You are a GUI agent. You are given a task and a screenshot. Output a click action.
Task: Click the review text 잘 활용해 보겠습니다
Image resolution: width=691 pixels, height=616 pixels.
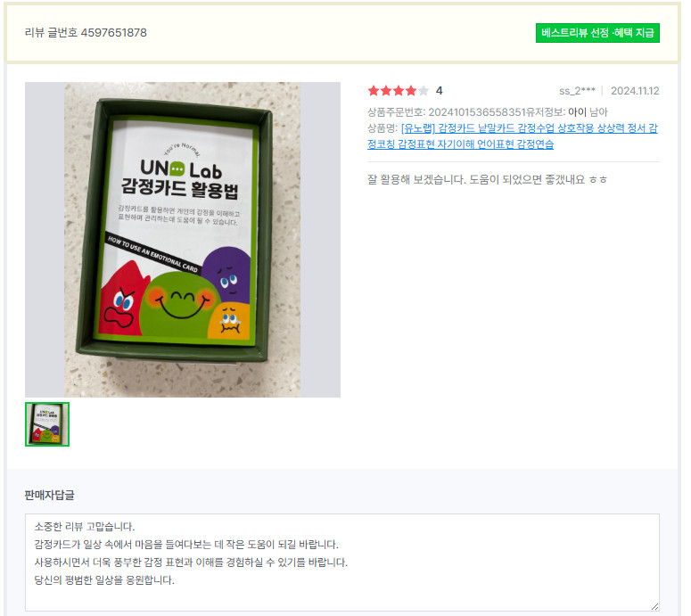pyautogui.click(x=416, y=179)
